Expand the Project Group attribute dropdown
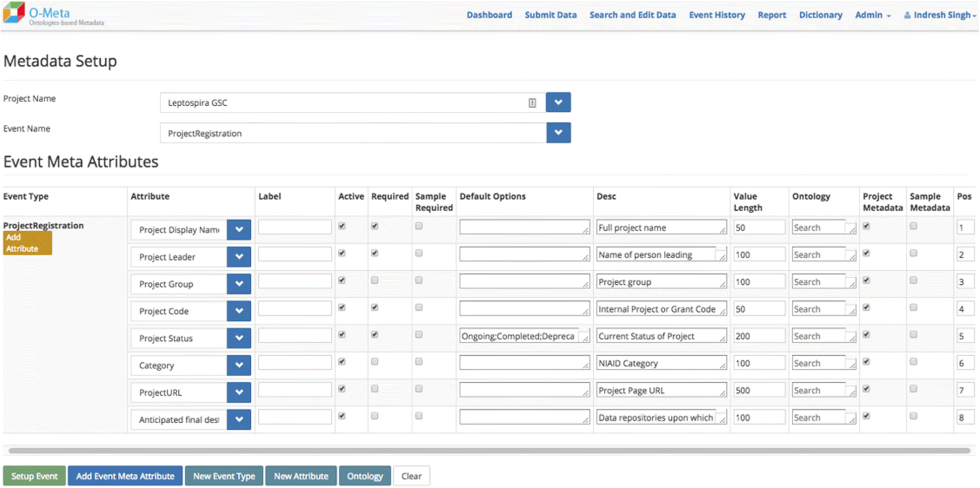Image resolution: width=980 pixels, height=488 pixels. pos(239,284)
